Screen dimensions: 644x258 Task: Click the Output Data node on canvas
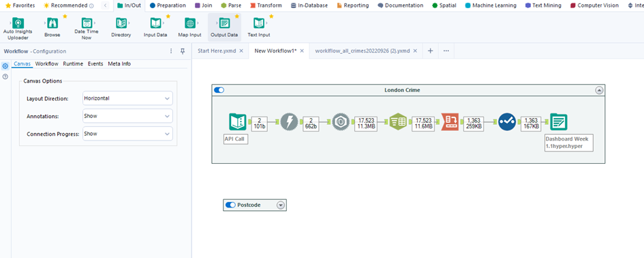559,122
